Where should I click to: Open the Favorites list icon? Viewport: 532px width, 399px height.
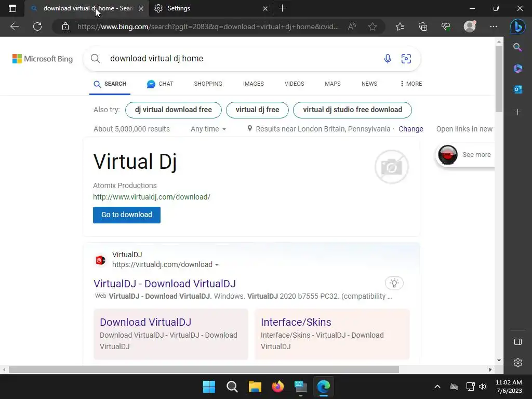pos(400,26)
